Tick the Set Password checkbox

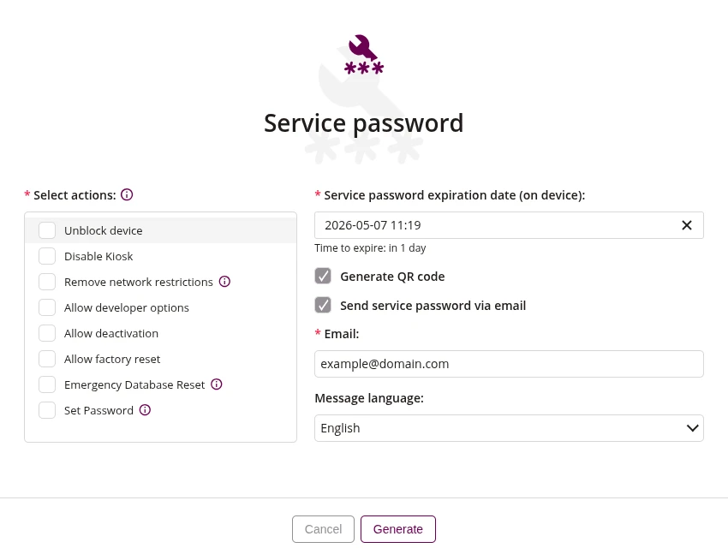coord(47,410)
